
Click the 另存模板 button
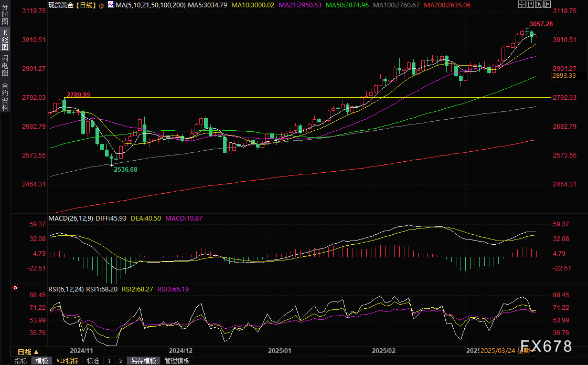click(144, 361)
